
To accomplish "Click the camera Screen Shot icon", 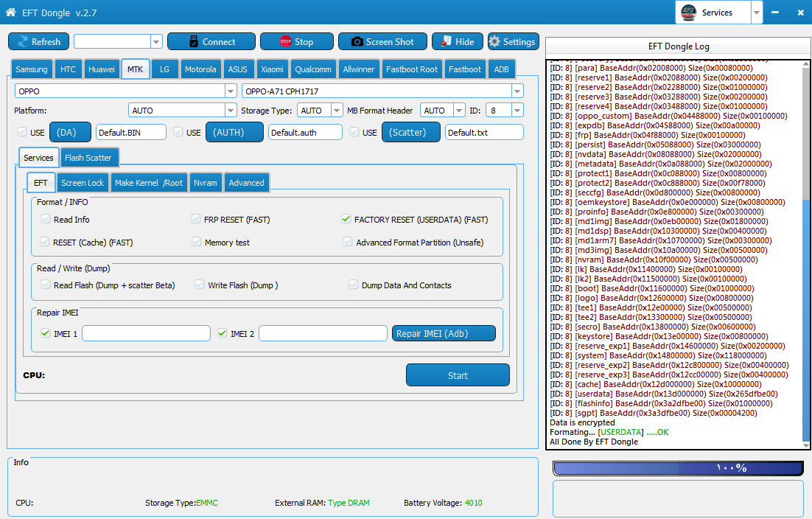I will (x=357, y=41).
